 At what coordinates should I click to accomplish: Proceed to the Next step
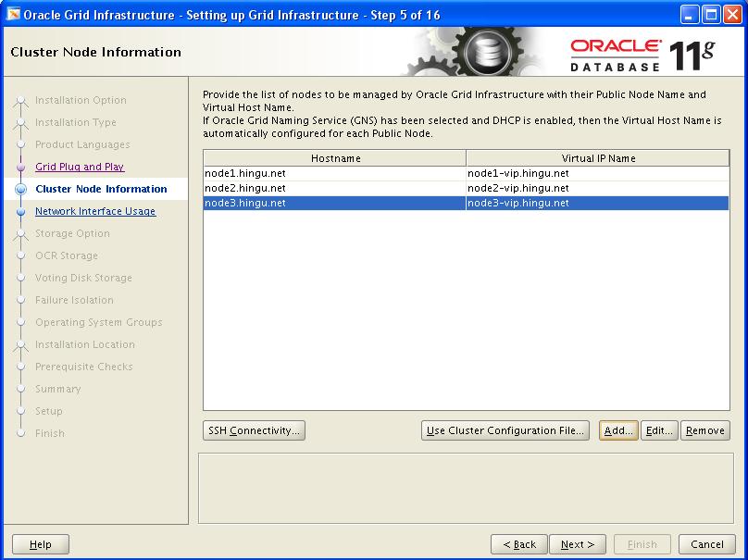pos(578,544)
